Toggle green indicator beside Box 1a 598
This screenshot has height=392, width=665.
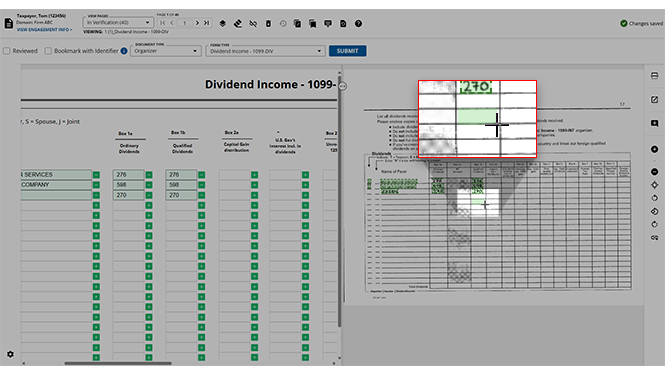pyautogui.click(x=149, y=185)
